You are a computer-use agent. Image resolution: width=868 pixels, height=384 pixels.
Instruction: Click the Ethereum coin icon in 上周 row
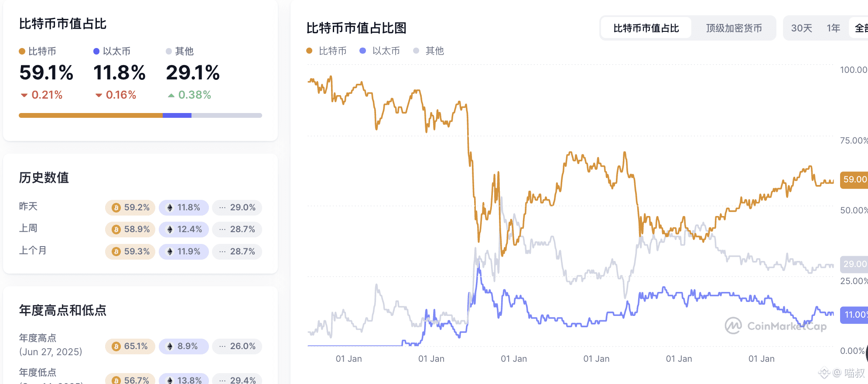(x=170, y=230)
